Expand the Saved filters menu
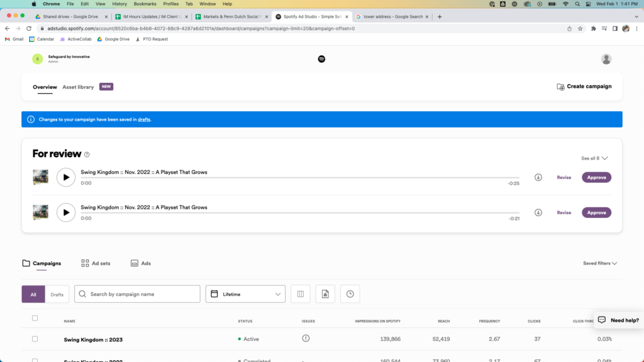 600,263
